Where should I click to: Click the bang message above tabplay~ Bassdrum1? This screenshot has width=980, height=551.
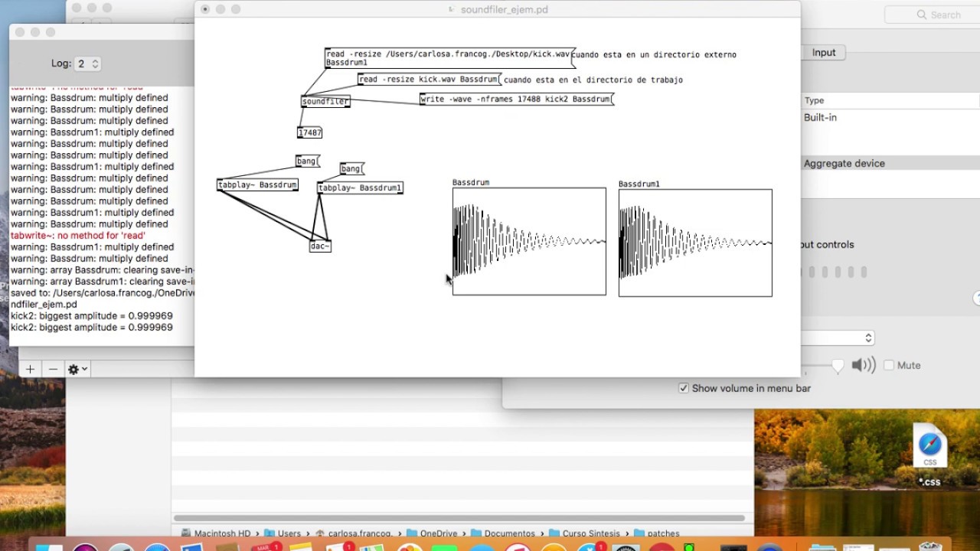(x=351, y=168)
